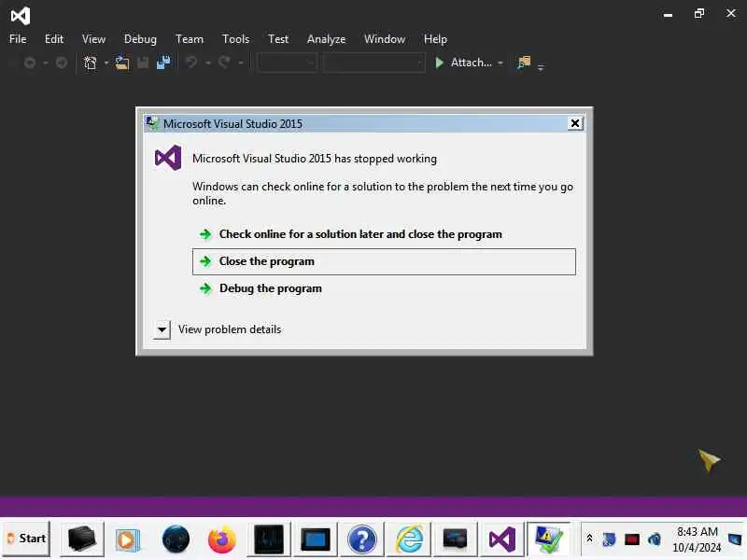
Task: Open the Start menu
Action: point(26,539)
